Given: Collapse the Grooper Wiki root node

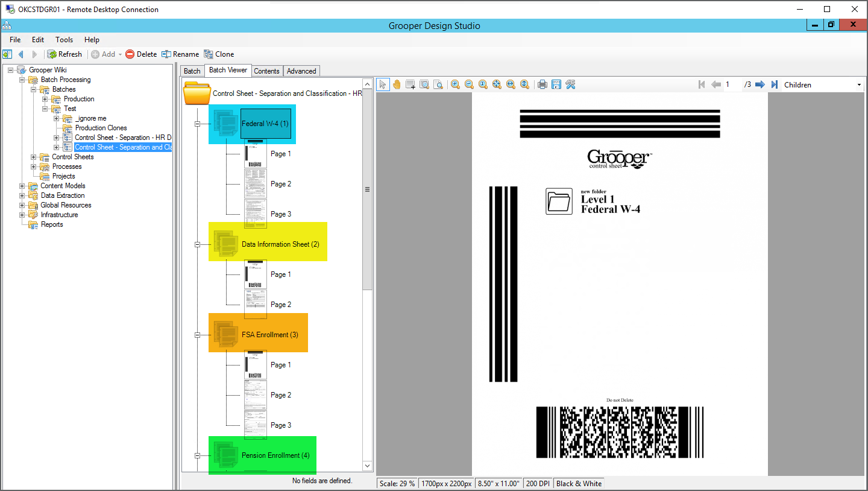Looking at the screenshot, I should coord(11,70).
